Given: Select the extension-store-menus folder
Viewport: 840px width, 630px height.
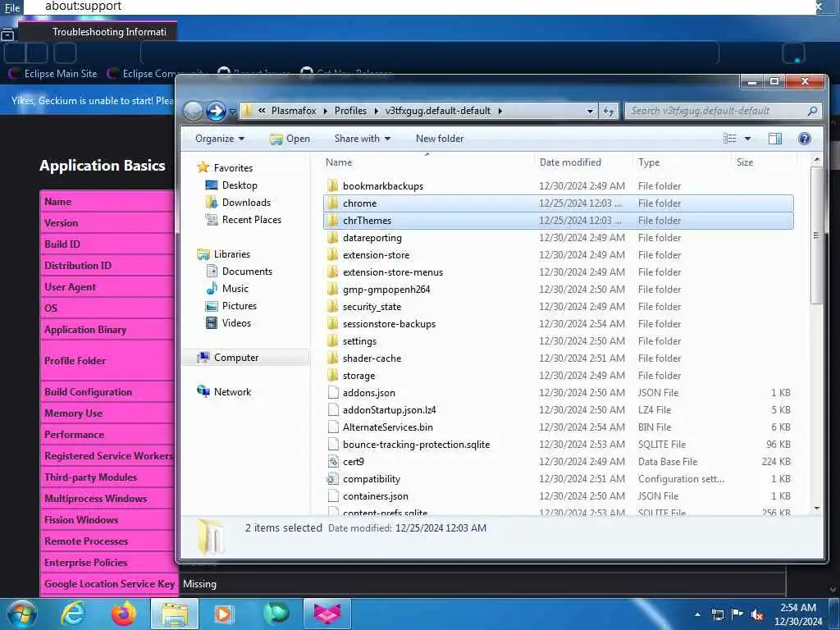Looking at the screenshot, I should [393, 272].
